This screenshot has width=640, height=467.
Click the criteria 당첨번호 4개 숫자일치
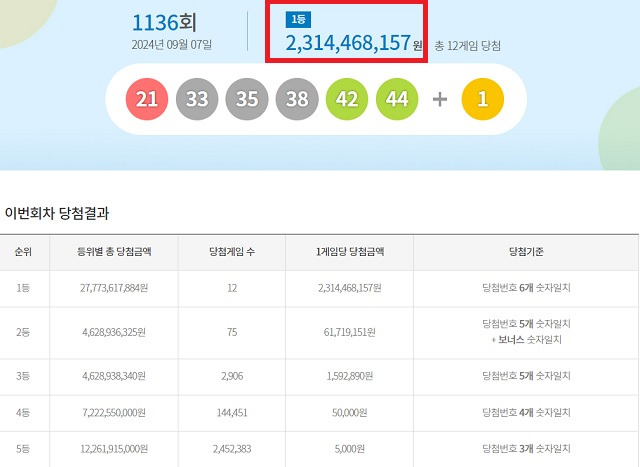[x=526, y=412]
